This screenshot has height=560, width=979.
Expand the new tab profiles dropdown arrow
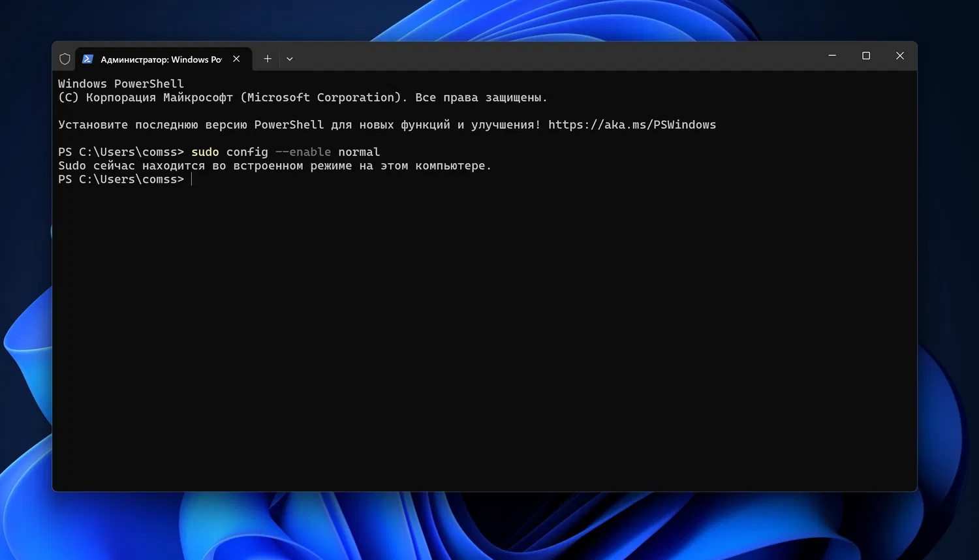coord(290,59)
